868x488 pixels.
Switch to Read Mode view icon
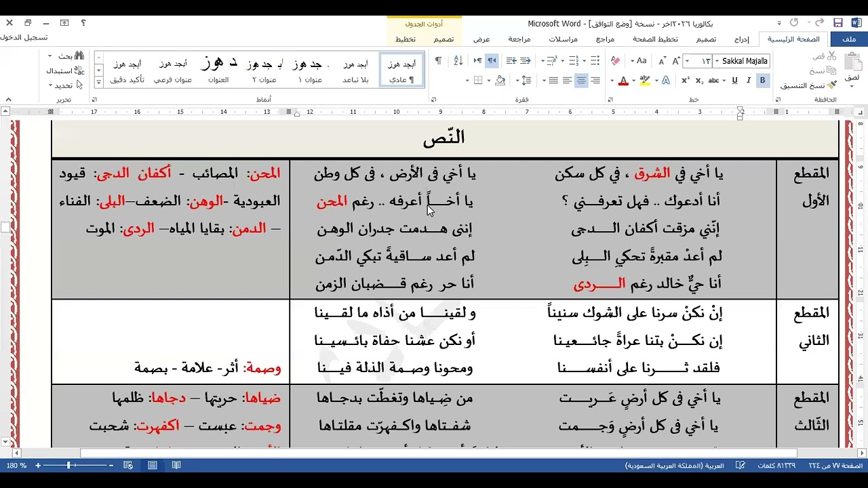[x=176, y=466]
